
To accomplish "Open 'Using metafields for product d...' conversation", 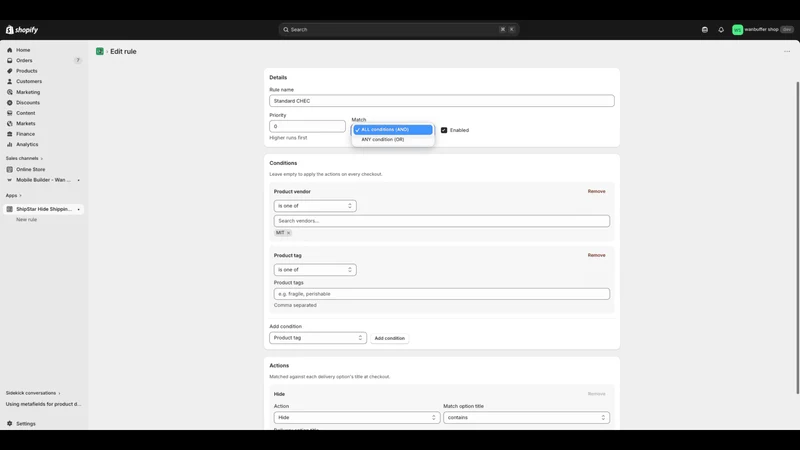I will click(x=43, y=404).
